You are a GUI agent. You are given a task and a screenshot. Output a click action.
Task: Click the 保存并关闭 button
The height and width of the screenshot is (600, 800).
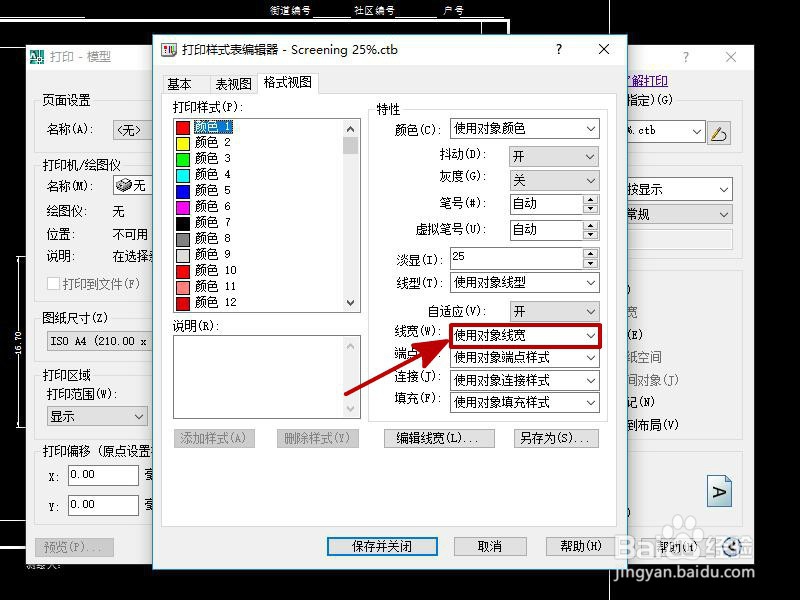click(382, 546)
